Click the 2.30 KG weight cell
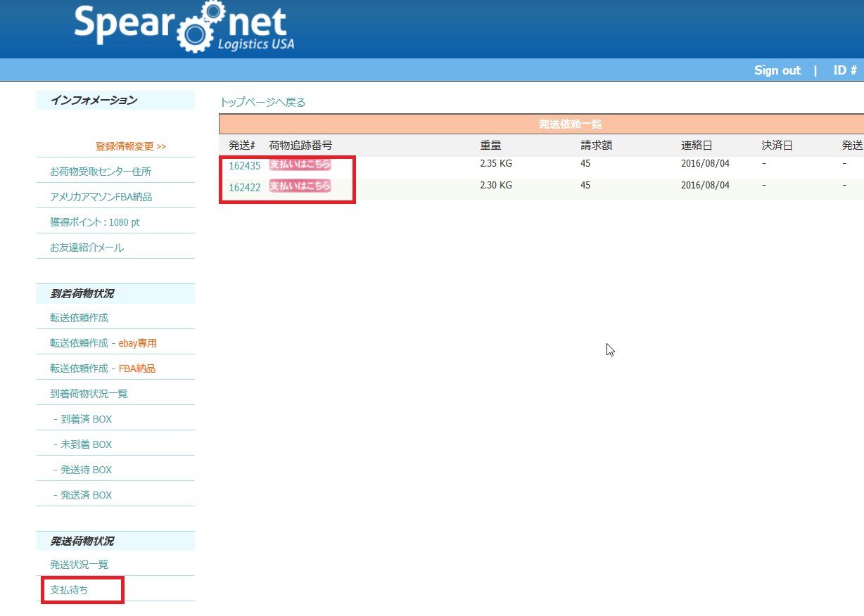This screenshot has height=616, width=864. point(496,186)
